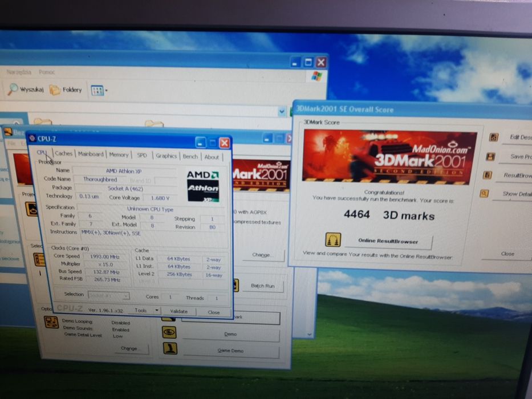Viewport: 532px width, 399px height.
Task: Click the Level 2 cache value 256 KBytes
Action: (179, 275)
